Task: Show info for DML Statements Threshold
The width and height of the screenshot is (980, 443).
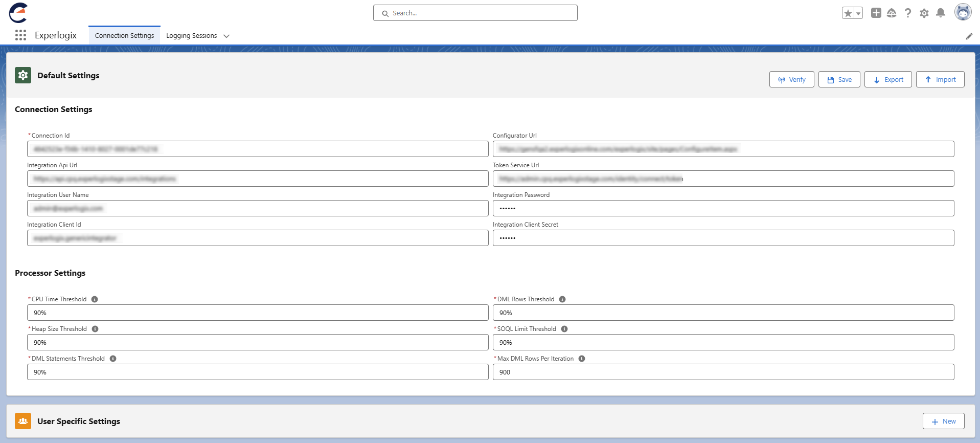Action: click(113, 359)
